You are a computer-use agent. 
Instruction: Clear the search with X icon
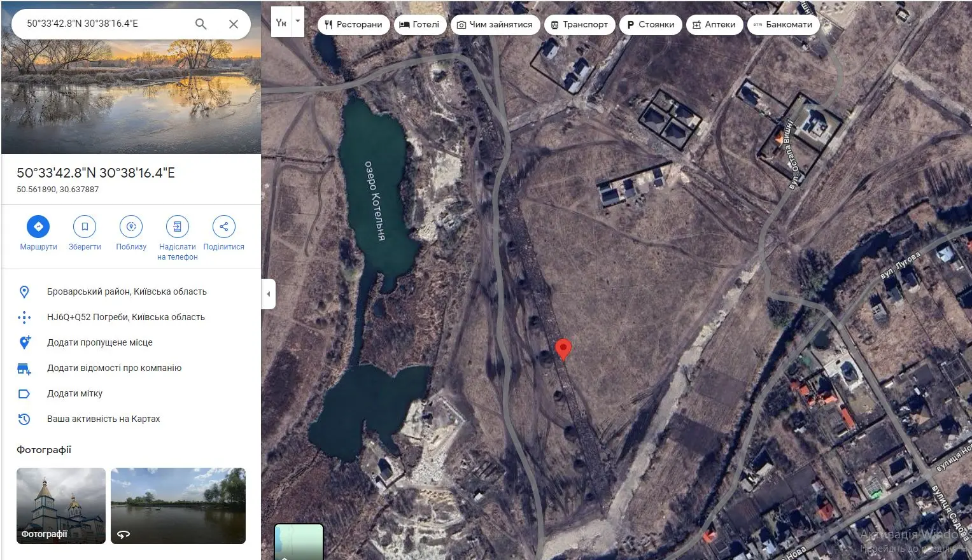point(234,24)
